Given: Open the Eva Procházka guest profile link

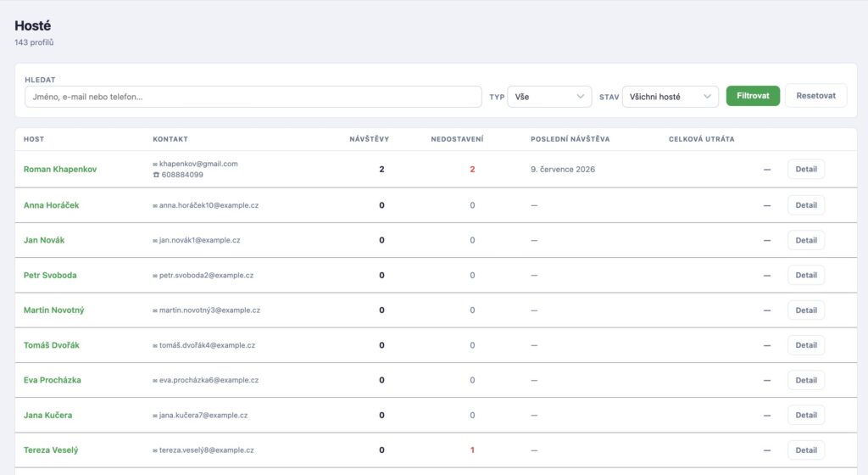Looking at the screenshot, I should [x=52, y=380].
